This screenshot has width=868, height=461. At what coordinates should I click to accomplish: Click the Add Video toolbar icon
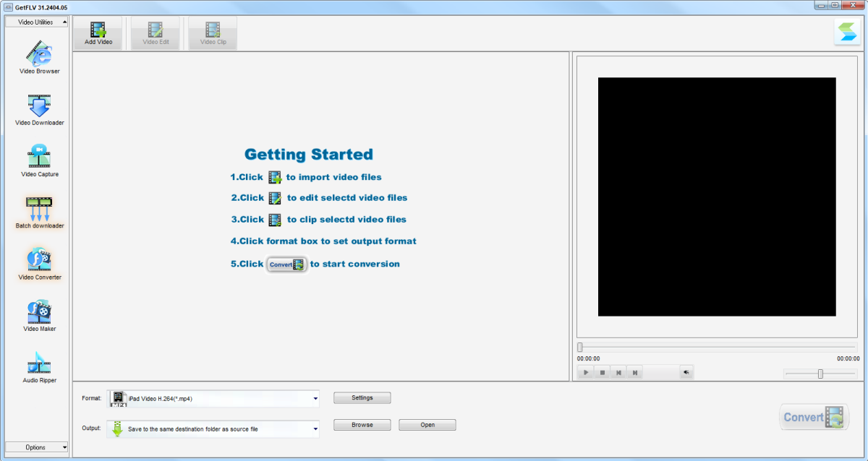(98, 33)
